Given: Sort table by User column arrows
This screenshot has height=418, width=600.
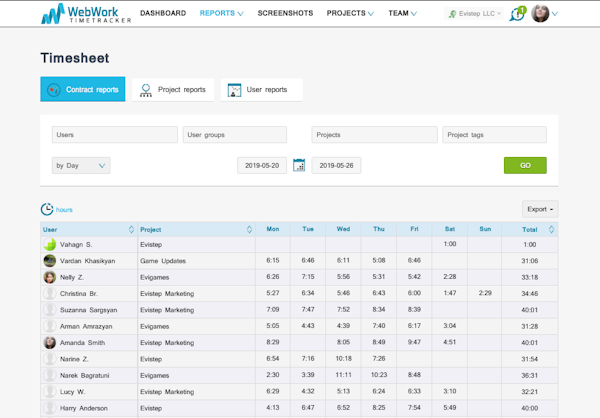Looking at the screenshot, I should click(131, 229).
